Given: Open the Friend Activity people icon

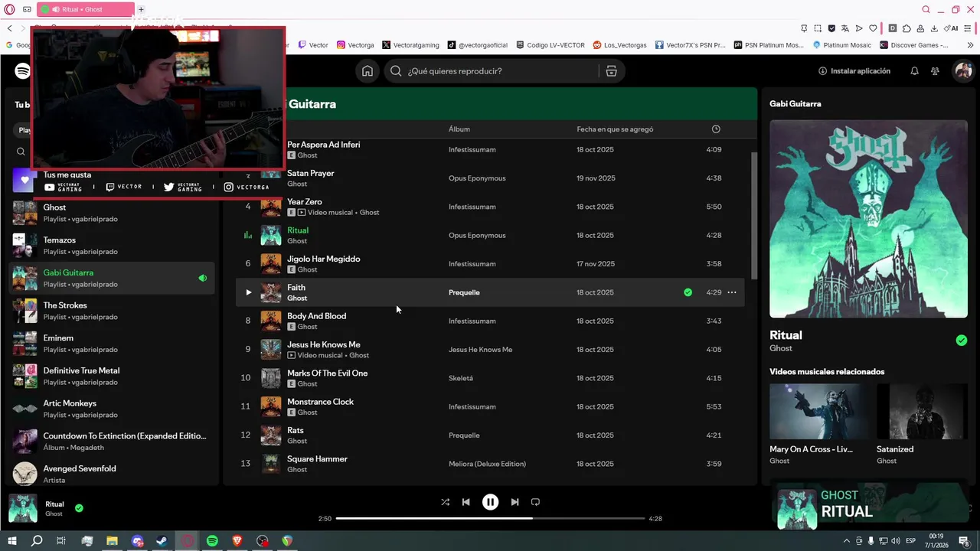Looking at the screenshot, I should coord(935,71).
